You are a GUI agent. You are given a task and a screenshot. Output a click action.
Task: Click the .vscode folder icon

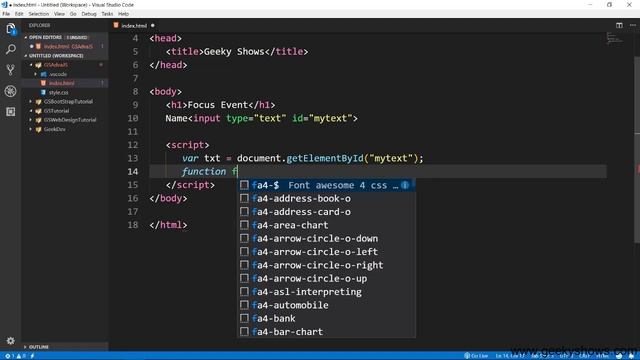click(43, 74)
